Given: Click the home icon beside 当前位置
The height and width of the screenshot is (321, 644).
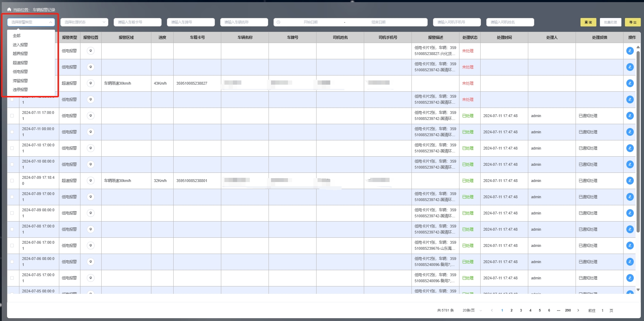Looking at the screenshot, I should coord(9,10).
